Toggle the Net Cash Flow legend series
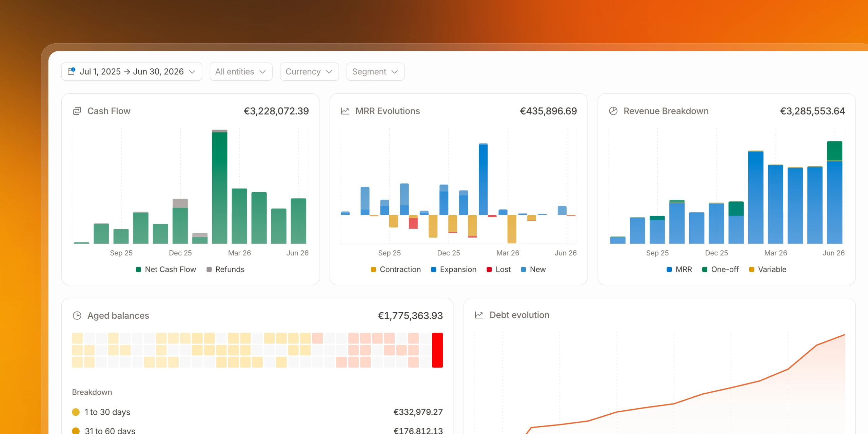Viewport: 868px width, 434px height. click(166, 270)
